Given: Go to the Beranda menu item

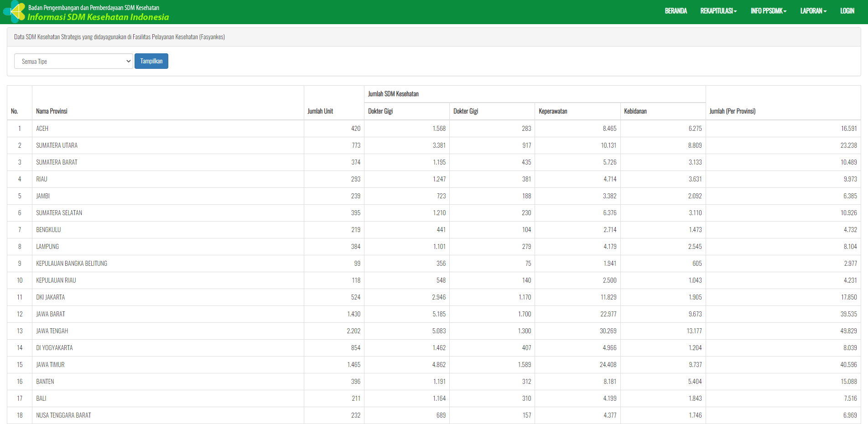Looking at the screenshot, I should 676,11.
